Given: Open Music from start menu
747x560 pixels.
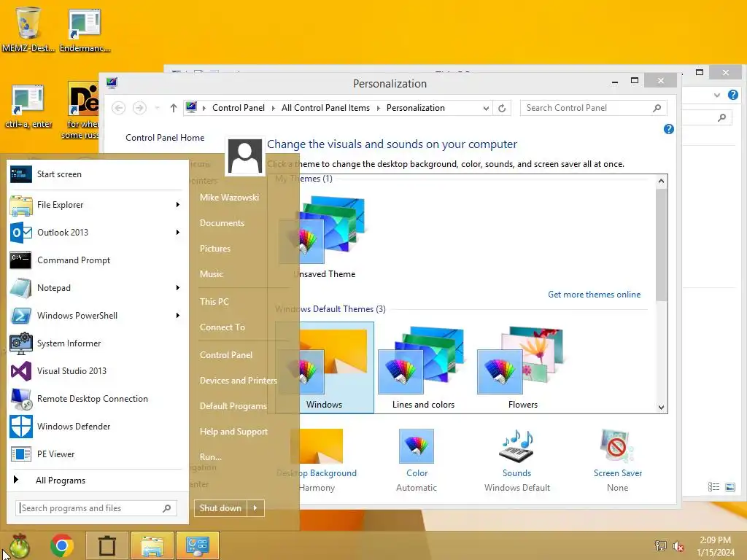Looking at the screenshot, I should tap(212, 274).
